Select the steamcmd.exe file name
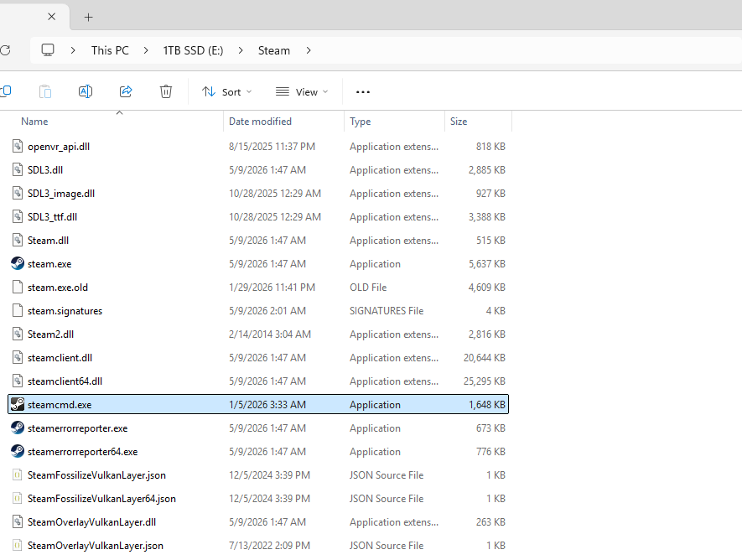 click(60, 405)
